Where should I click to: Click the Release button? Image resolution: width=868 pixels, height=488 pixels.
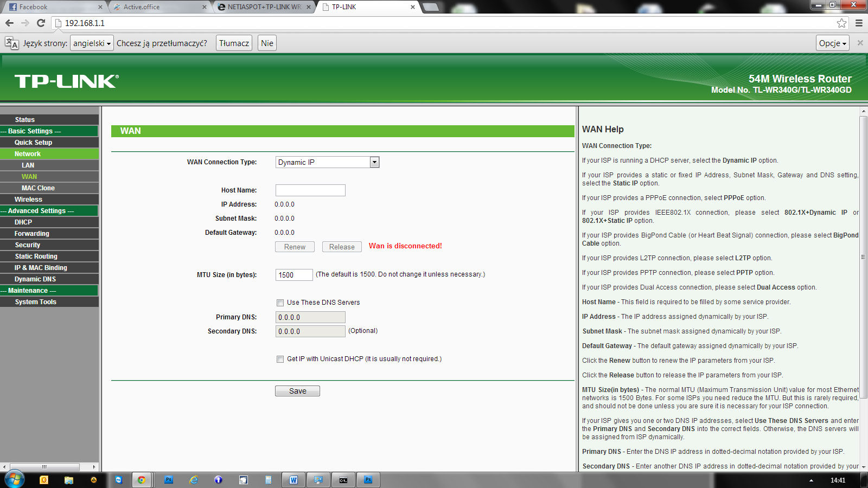click(342, 247)
